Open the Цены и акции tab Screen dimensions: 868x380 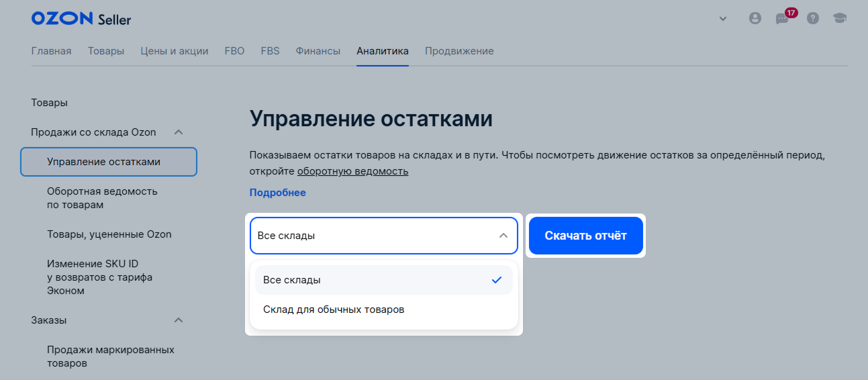point(175,51)
